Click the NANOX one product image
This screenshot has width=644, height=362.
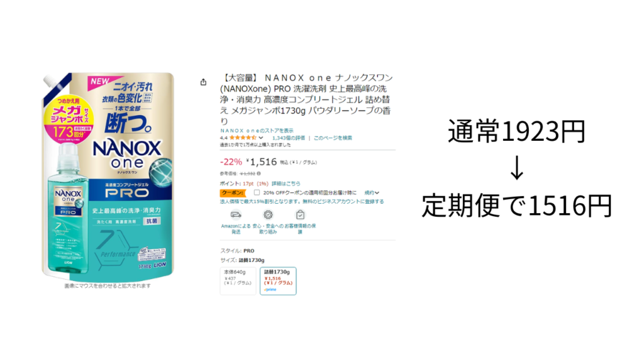108,176
